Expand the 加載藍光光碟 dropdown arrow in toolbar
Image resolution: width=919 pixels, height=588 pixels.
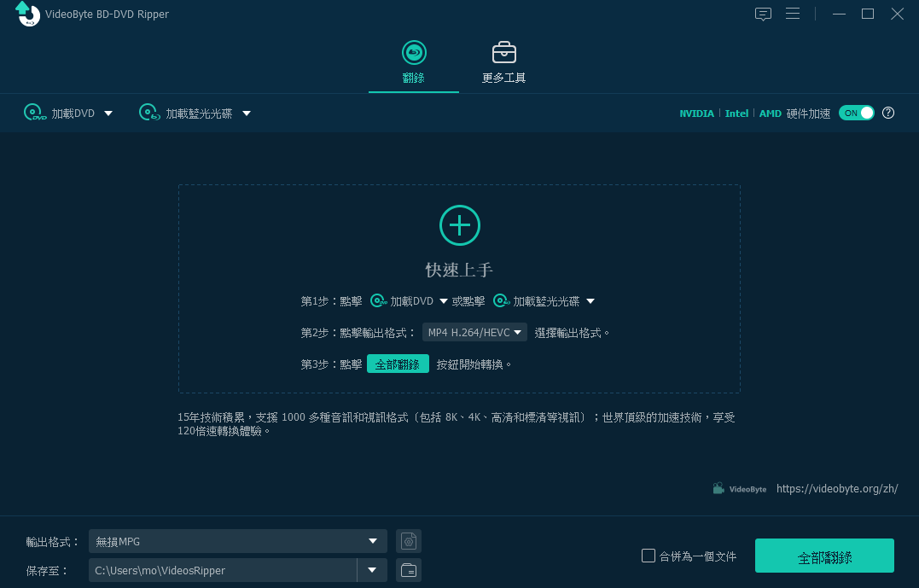(246, 113)
